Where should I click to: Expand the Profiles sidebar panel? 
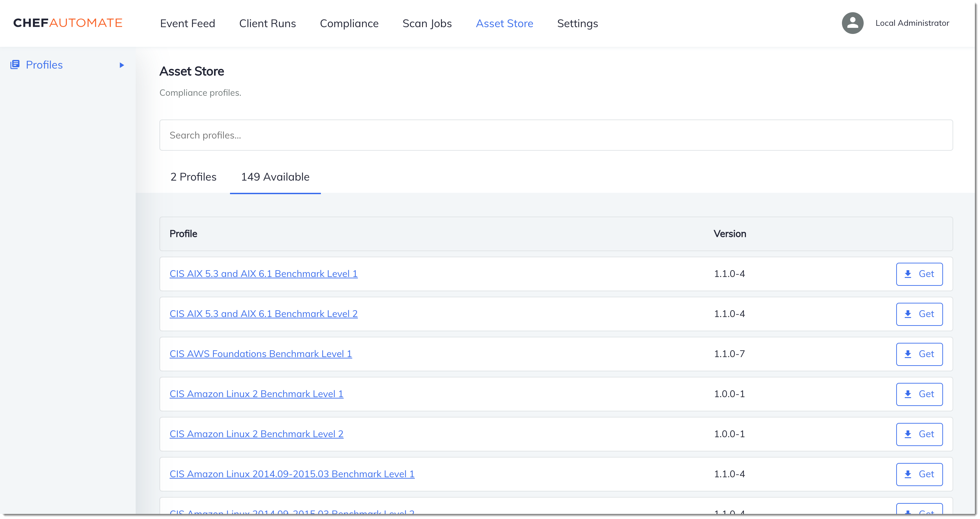point(122,65)
